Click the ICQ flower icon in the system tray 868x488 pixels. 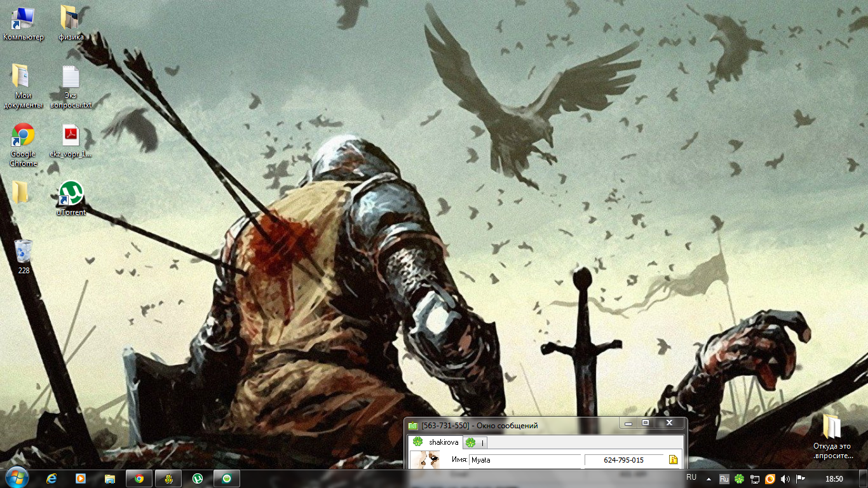(740, 478)
